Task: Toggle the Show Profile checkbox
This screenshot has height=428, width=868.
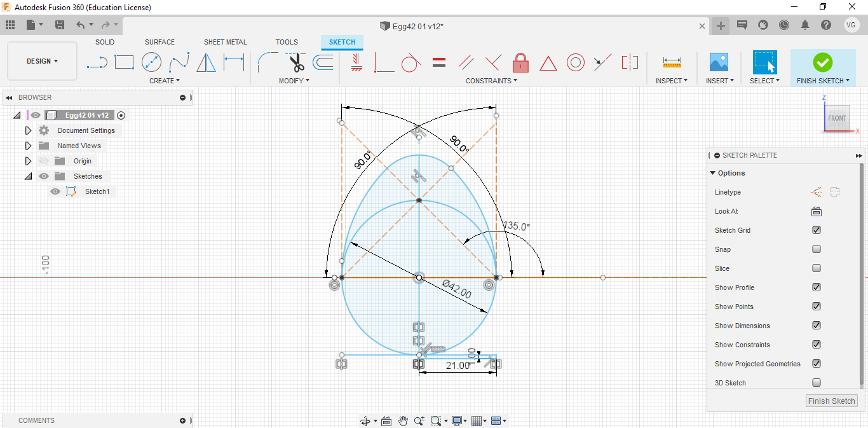Action: [817, 287]
